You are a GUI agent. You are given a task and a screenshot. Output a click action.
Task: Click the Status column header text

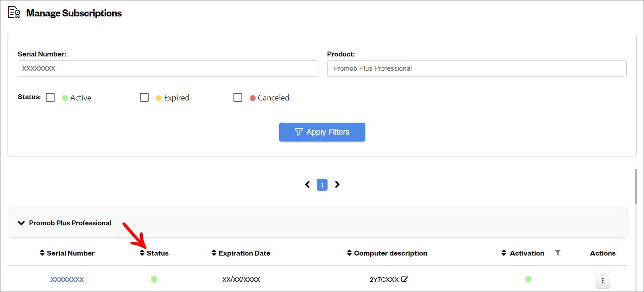point(158,253)
